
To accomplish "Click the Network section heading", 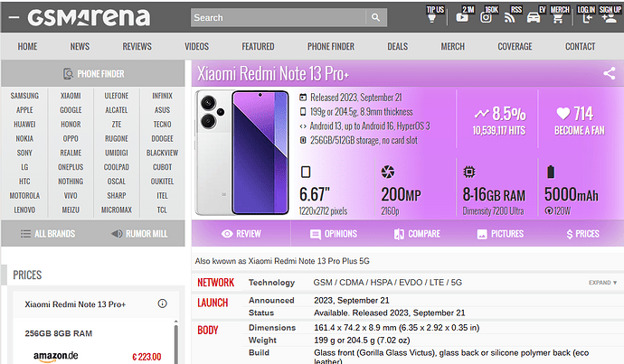I will click(216, 283).
